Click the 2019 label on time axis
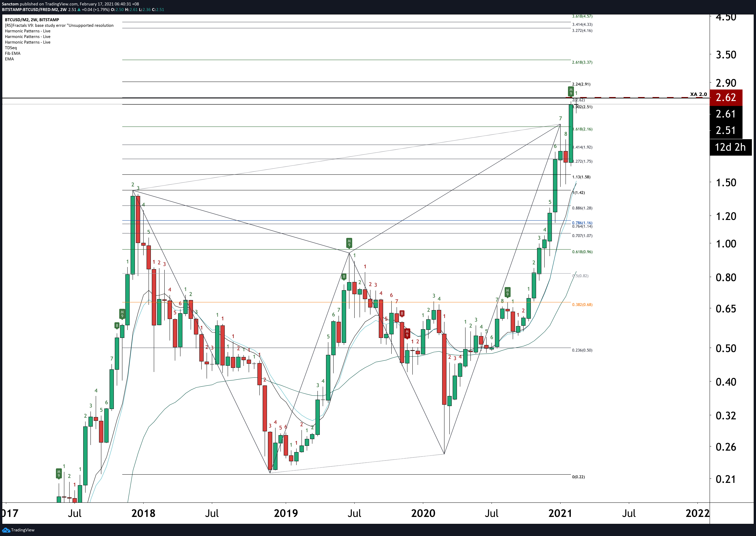This screenshot has width=756, height=536. (x=286, y=513)
